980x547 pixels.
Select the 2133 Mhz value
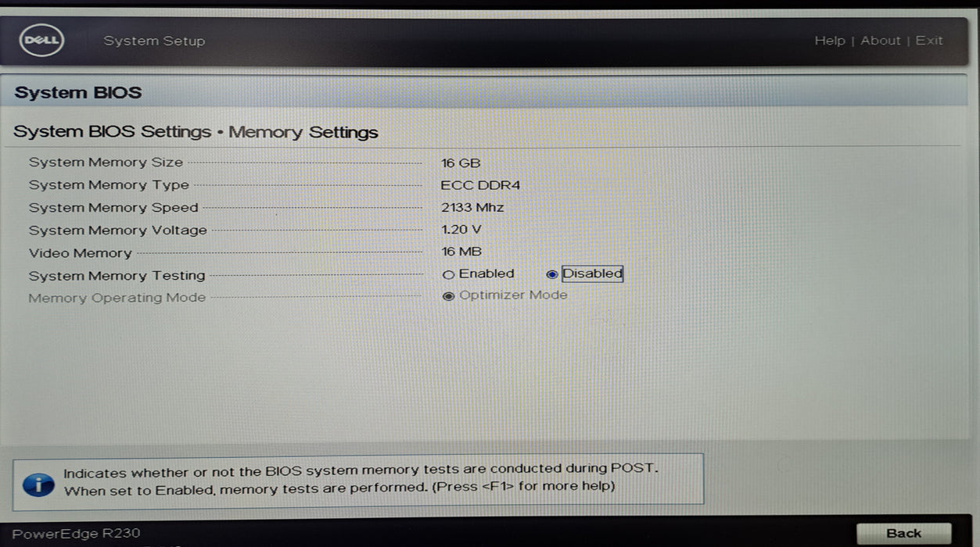point(472,208)
